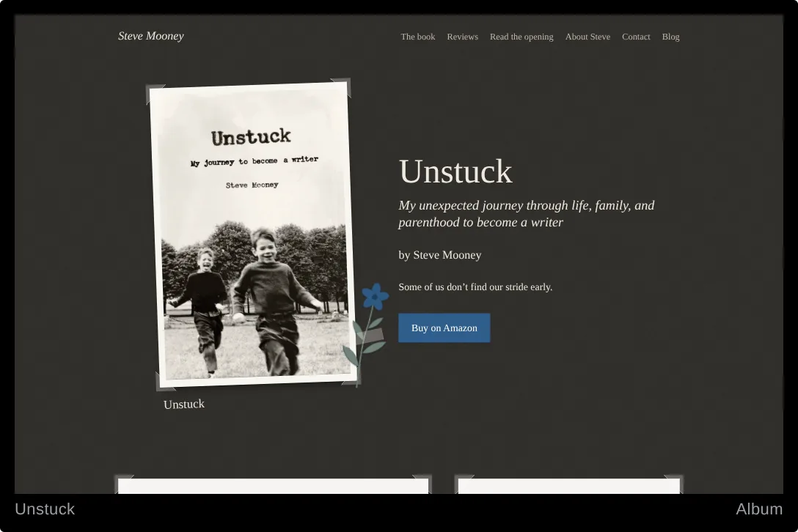The height and width of the screenshot is (532, 798).
Task: Open The book nav link
Action: tap(418, 37)
